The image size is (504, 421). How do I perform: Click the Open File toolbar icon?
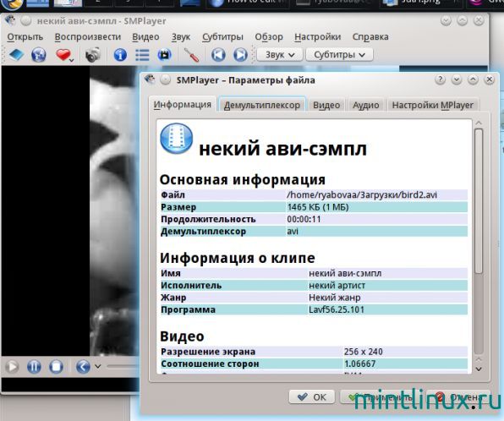pos(16,55)
